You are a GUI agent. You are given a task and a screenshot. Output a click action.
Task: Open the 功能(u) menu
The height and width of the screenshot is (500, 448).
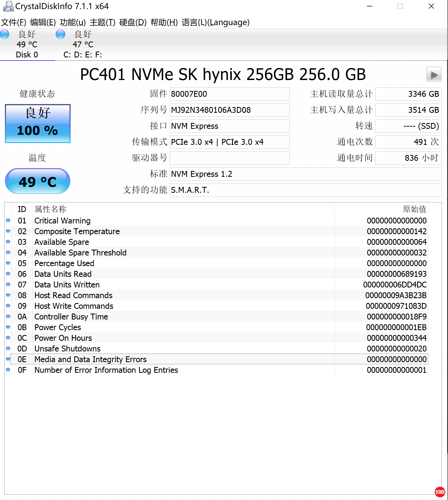pos(73,22)
